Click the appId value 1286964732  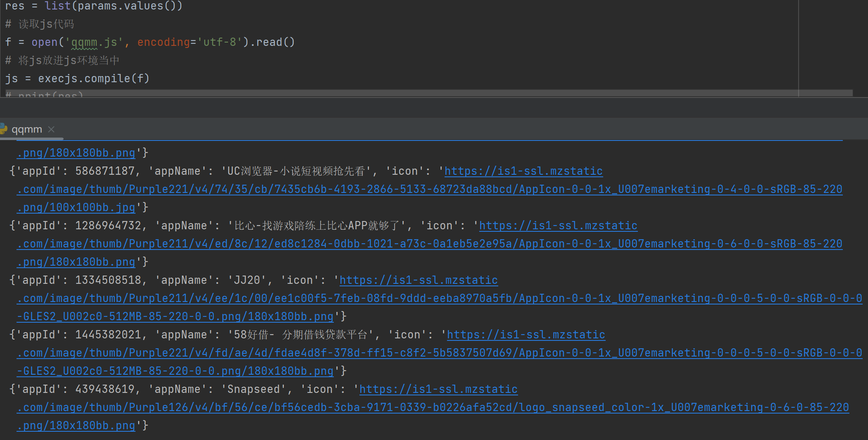point(108,226)
